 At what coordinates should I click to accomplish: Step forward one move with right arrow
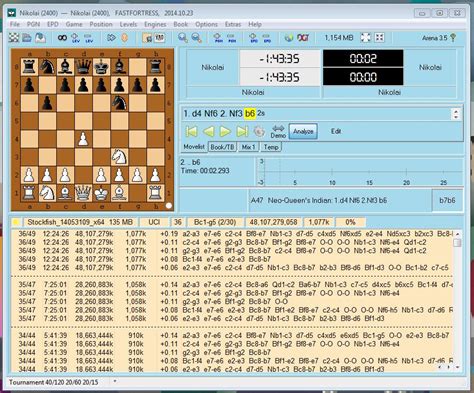click(225, 131)
